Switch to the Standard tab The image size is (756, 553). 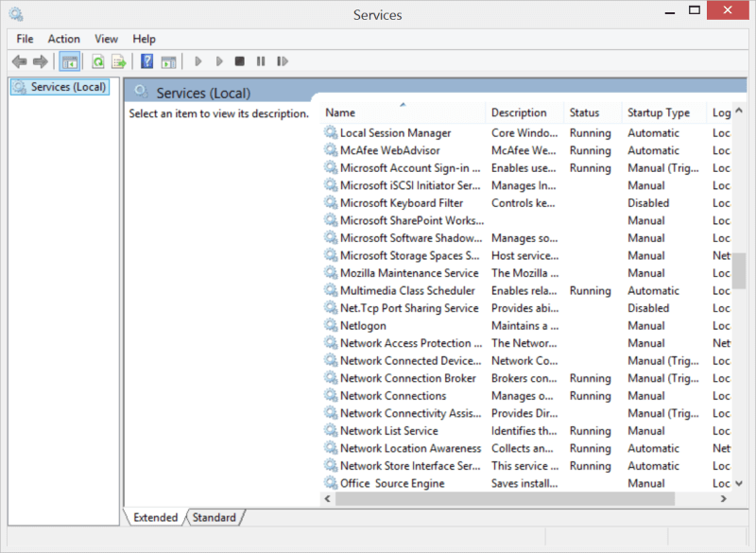(215, 517)
